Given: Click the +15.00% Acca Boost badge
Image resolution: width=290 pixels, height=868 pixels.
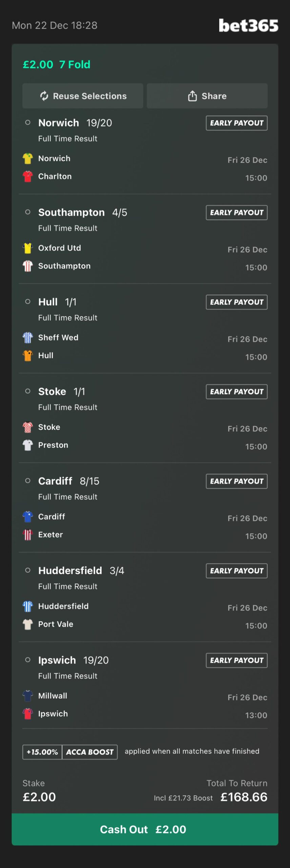Looking at the screenshot, I should [x=70, y=752].
